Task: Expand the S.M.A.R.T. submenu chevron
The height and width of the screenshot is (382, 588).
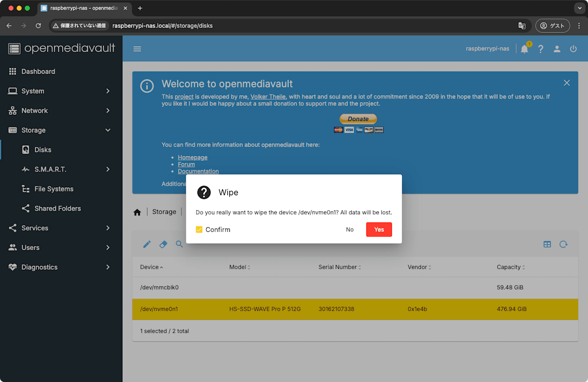Action: tap(108, 169)
